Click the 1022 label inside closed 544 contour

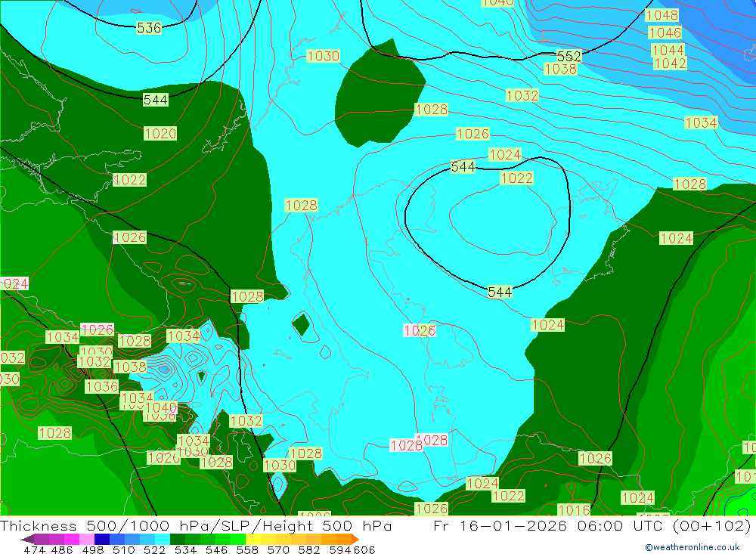[517, 178]
